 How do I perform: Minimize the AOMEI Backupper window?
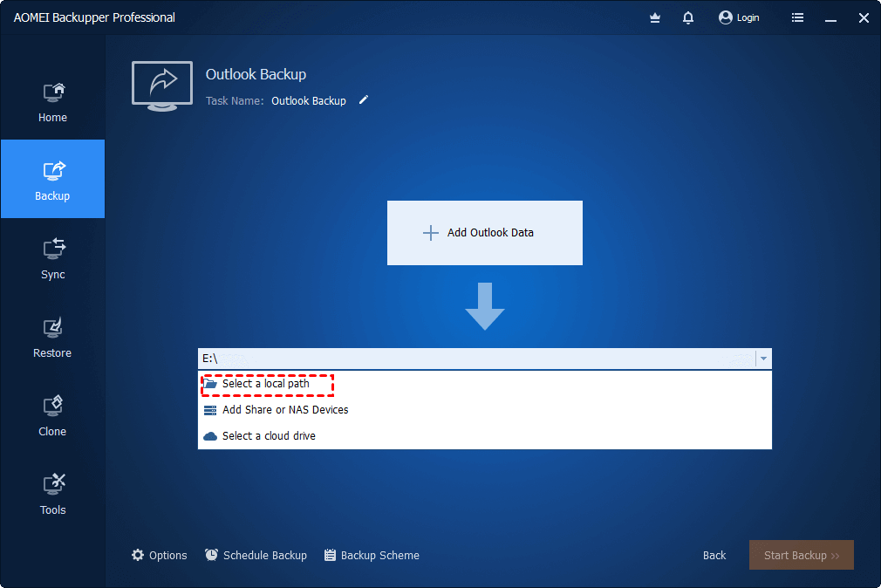coord(830,18)
